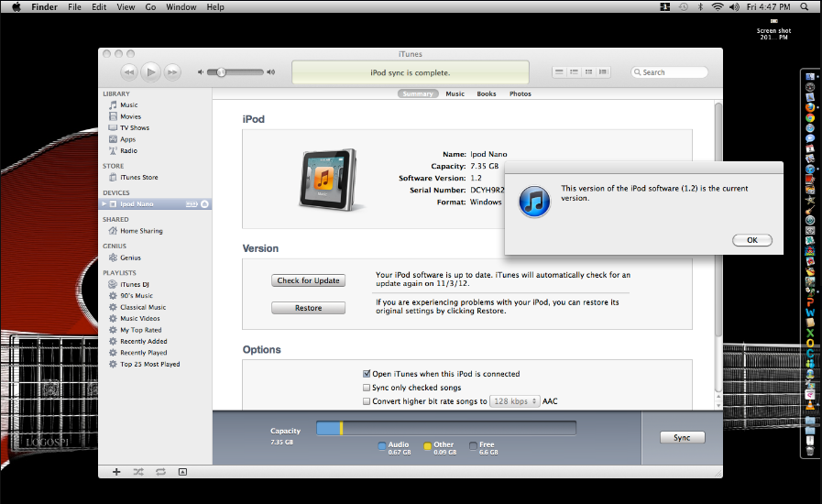Open the 90's Music playlist
Screen dimensions: 822x504
pyautogui.click(x=137, y=296)
